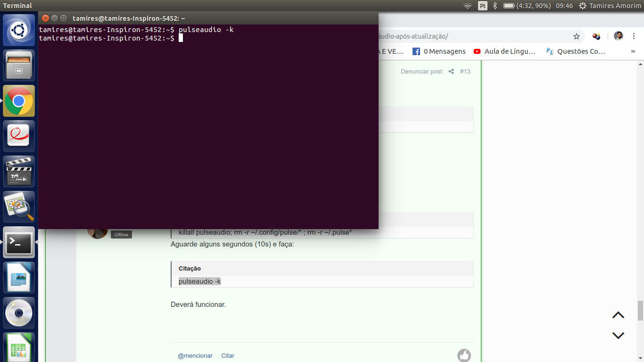
Task: Jump to page bottom with down arrow
Action: 618,336
